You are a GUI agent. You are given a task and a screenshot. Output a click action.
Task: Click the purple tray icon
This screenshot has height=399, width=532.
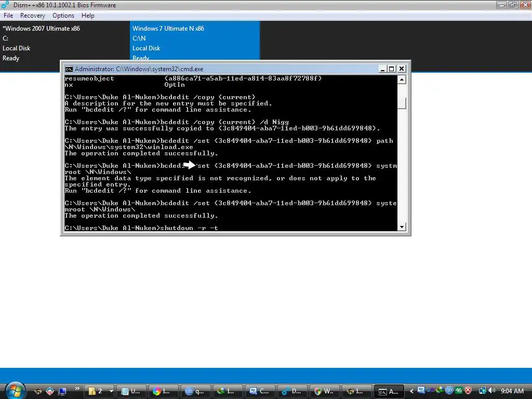coord(431,390)
